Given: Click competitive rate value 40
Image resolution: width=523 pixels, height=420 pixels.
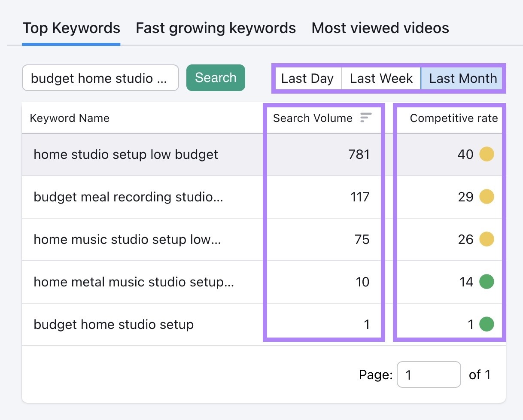Looking at the screenshot, I should coord(465,154).
